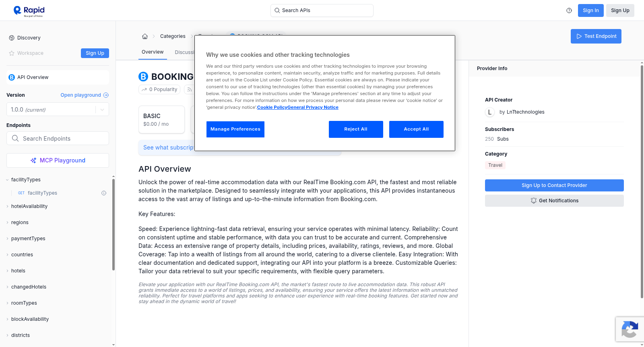The width and height of the screenshot is (644, 347).
Task: Click the Test Endpoint button
Action: pos(596,36)
